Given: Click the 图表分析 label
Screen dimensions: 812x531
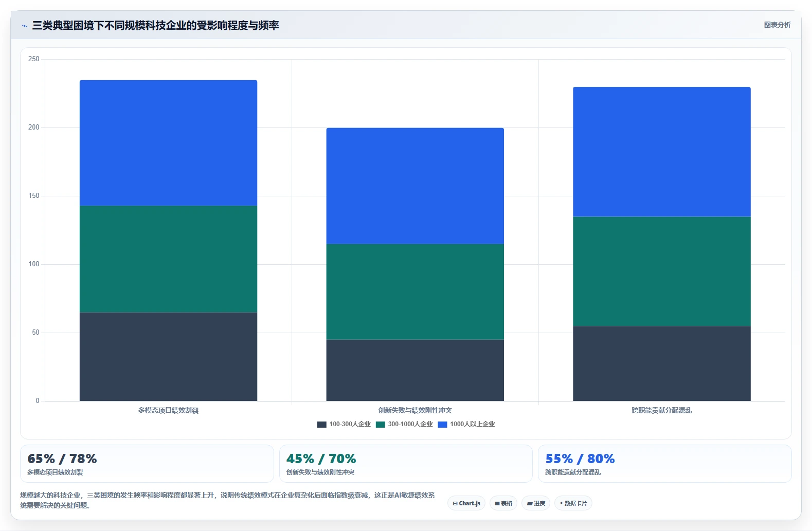Looking at the screenshot, I should (777, 25).
